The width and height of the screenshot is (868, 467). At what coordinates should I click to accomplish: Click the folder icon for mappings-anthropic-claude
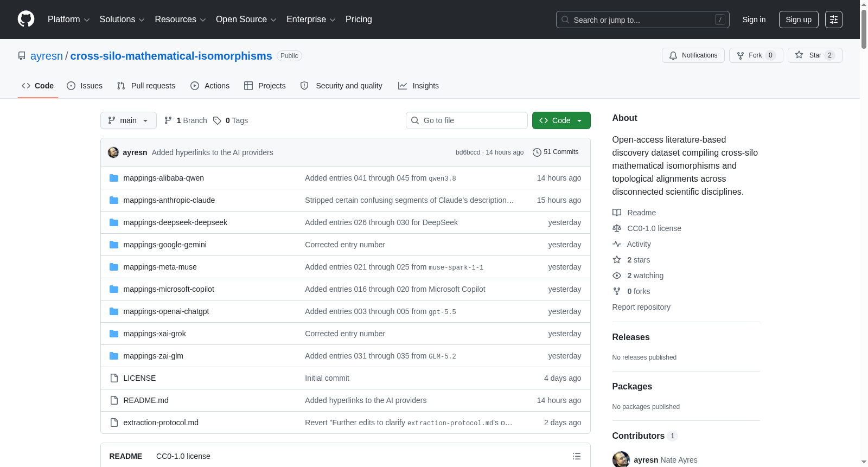coord(114,200)
